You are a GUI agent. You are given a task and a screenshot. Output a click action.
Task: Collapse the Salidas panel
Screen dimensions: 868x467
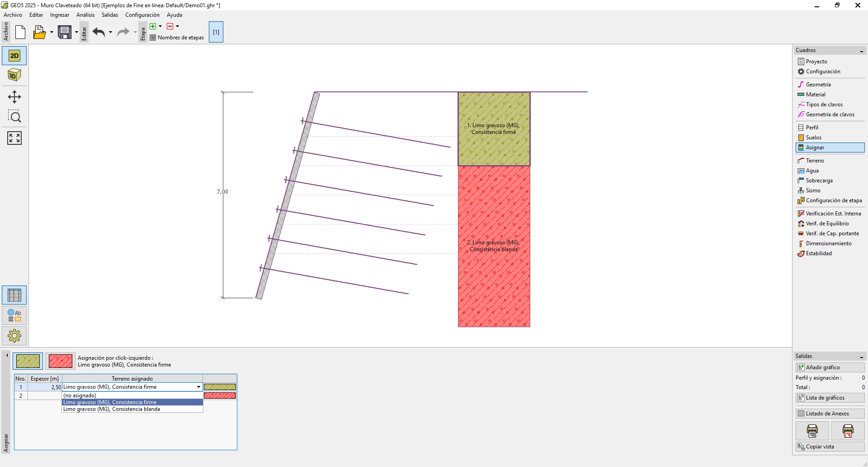click(x=862, y=357)
